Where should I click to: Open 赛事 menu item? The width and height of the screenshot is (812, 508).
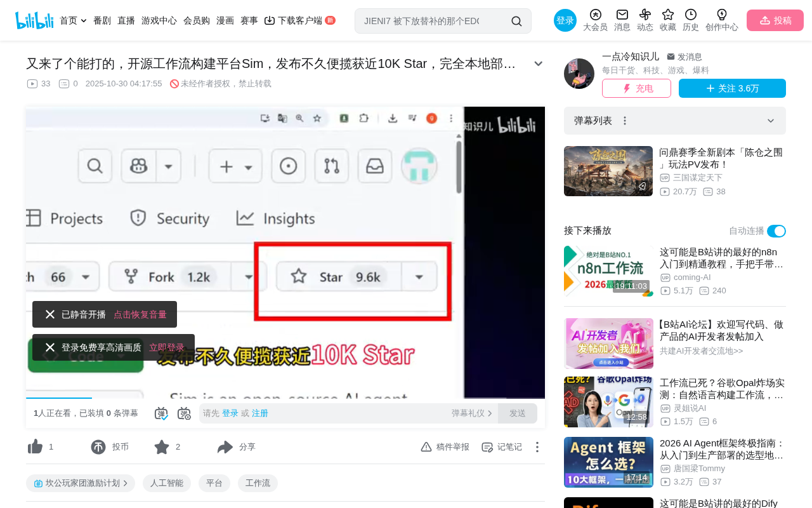[249, 20]
